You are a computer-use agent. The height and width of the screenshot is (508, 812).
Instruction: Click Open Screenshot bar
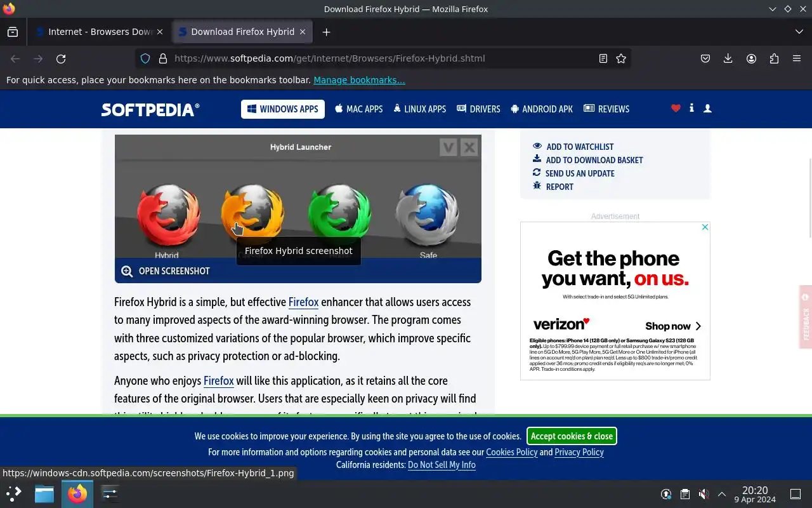click(298, 271)
